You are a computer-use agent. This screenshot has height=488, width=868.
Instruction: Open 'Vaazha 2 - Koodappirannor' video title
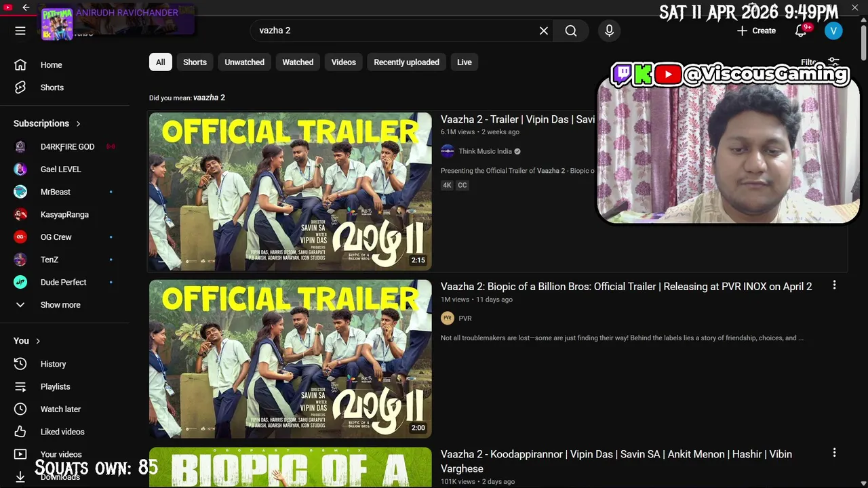click(x=616, y=462)
